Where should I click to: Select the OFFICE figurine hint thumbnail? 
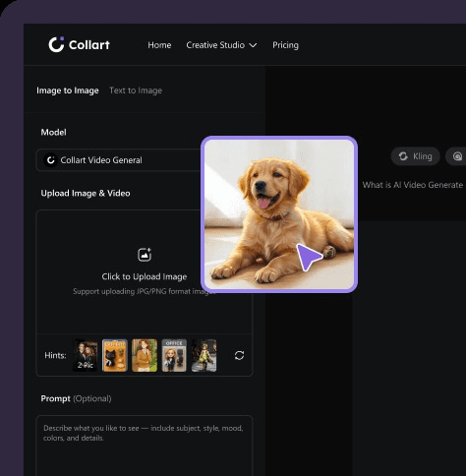(x=174, y=356)
